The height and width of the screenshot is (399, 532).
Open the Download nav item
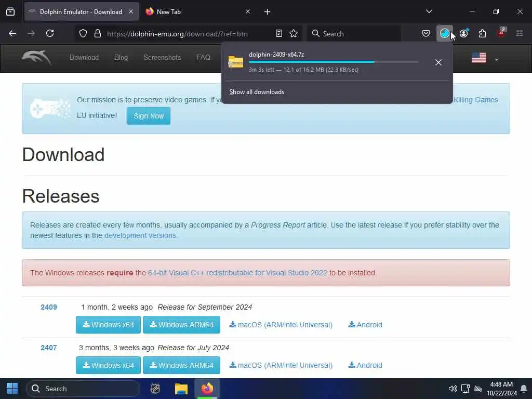[84, 57]
